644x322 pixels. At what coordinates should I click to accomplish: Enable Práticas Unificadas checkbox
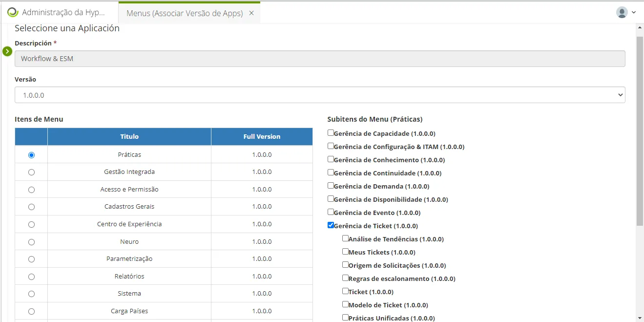pos(345,318)
